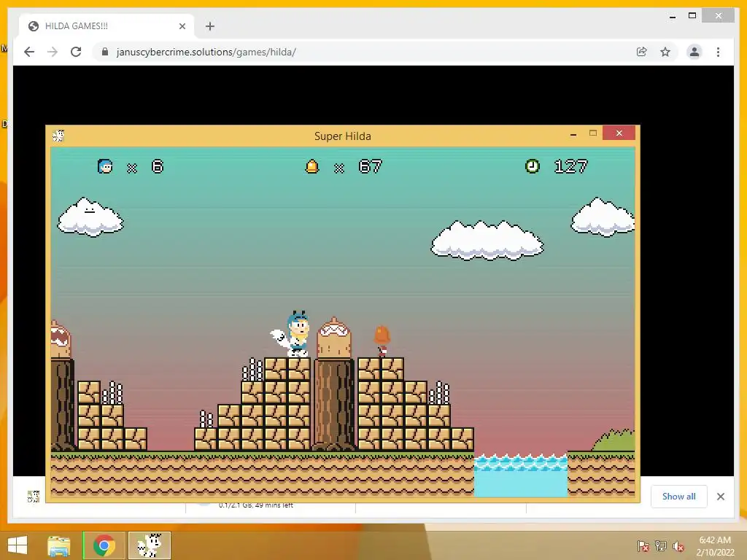Minimize the Super Hilda window
The image size is (747, 560).
(573, 134)
